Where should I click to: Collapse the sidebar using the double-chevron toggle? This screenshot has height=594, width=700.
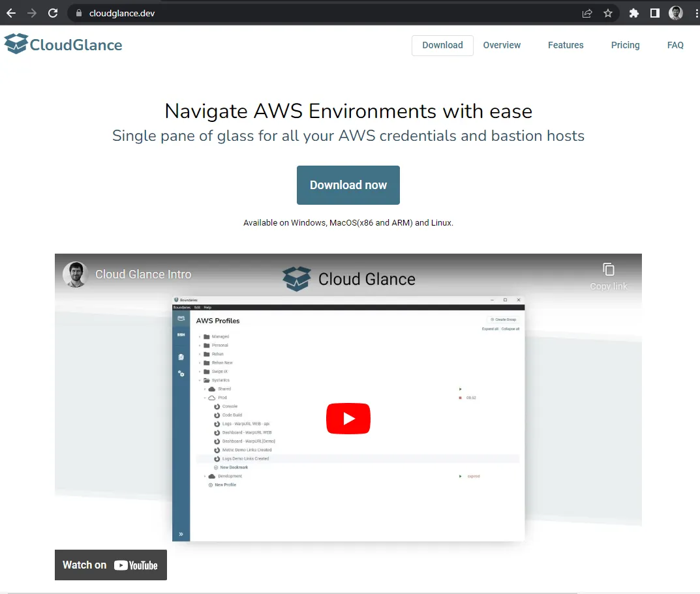coord(181,534)
